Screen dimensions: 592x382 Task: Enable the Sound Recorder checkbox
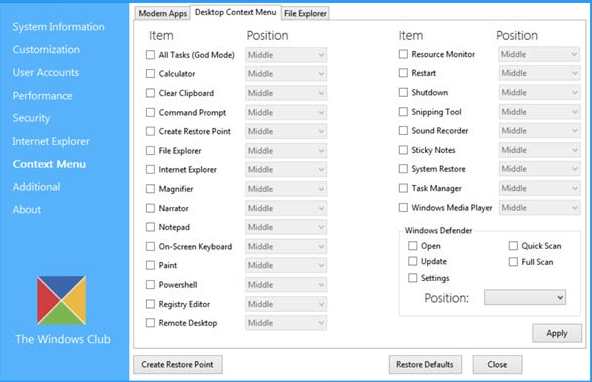click(403, 130)
